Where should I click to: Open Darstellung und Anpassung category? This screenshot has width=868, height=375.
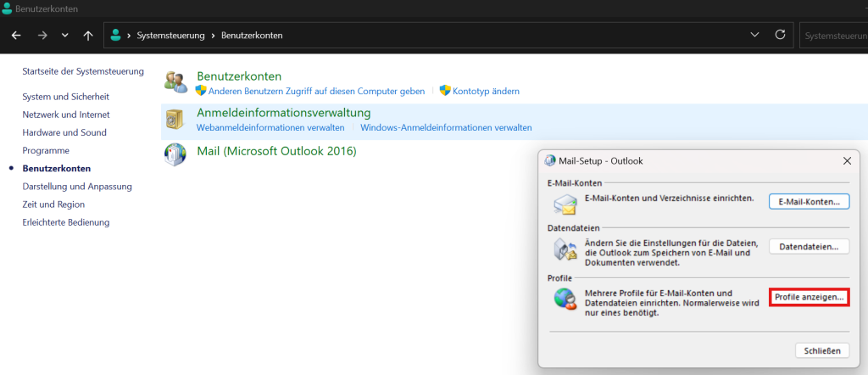(x=77, y=187)
